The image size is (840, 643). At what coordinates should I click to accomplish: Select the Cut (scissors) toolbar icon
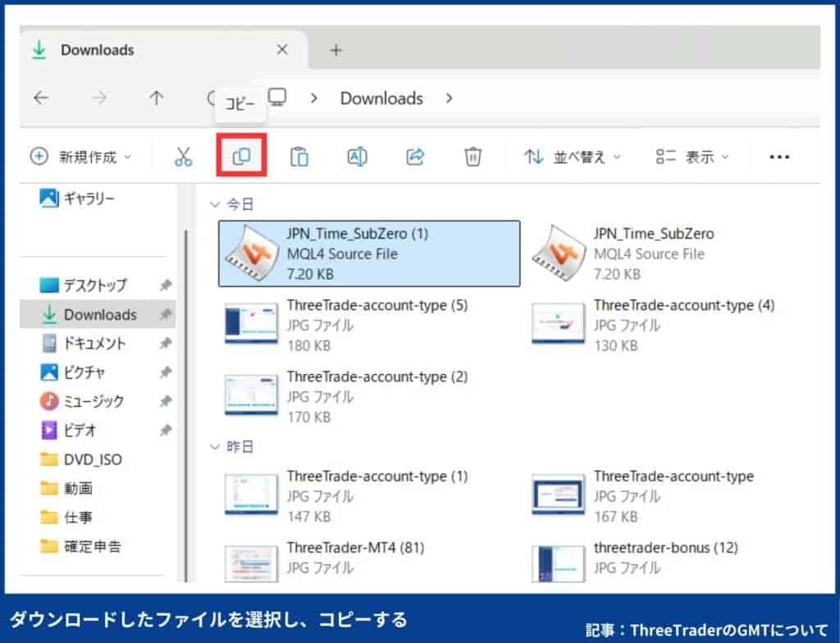[183, 156]
